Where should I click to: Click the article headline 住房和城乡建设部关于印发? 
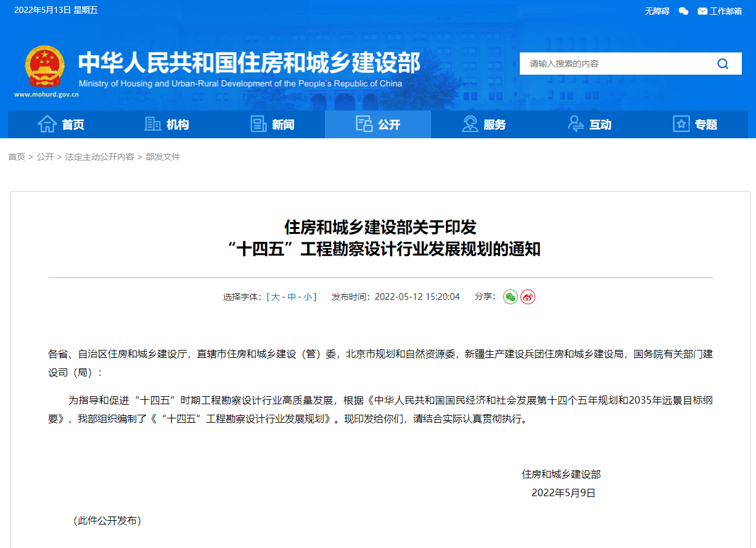tap(380, 227)
